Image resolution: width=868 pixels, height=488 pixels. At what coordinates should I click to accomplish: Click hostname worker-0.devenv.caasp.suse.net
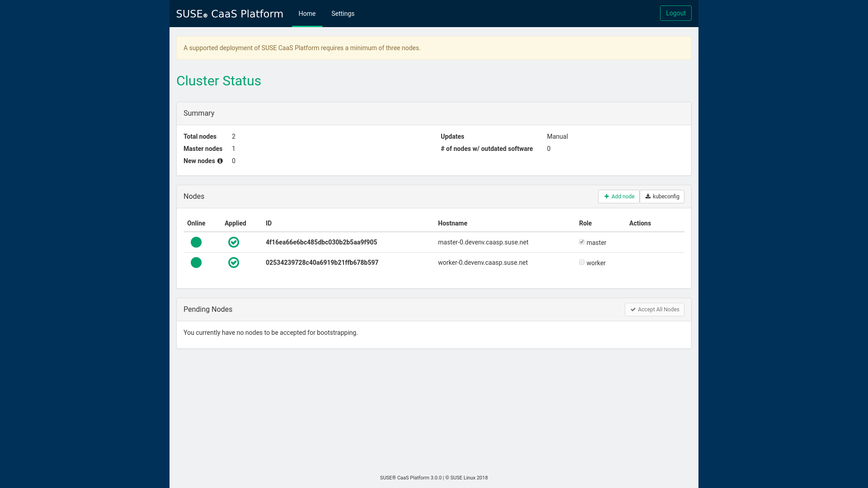coord(482,263)
